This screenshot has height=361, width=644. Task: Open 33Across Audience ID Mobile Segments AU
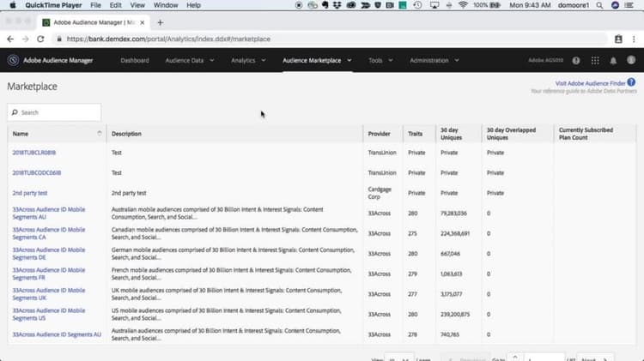48,214
